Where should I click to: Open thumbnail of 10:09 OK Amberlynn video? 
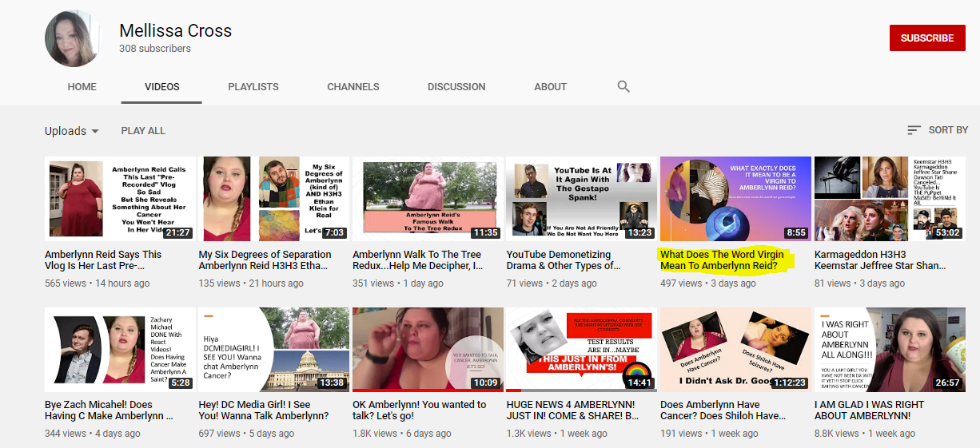428,350
